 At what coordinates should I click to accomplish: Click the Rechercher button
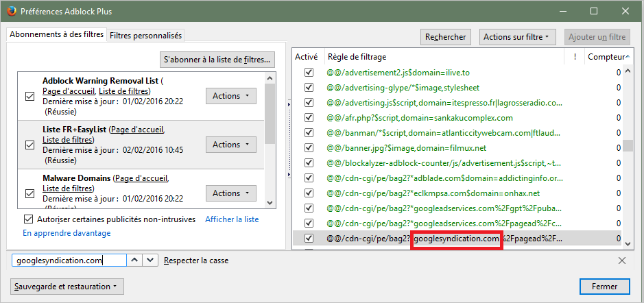pyautogui.click(x=445, y=37)
